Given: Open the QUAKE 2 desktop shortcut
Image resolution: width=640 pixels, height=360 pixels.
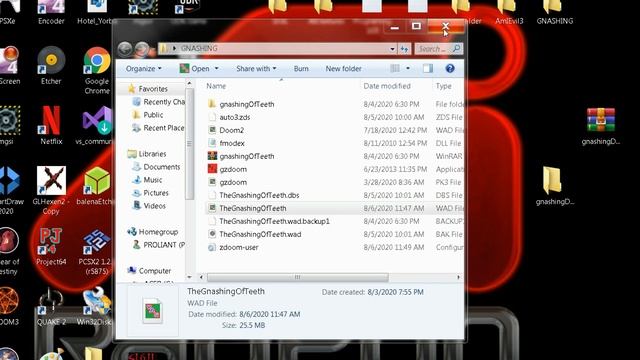Looking at the screenshot, I should pos(51,306).
